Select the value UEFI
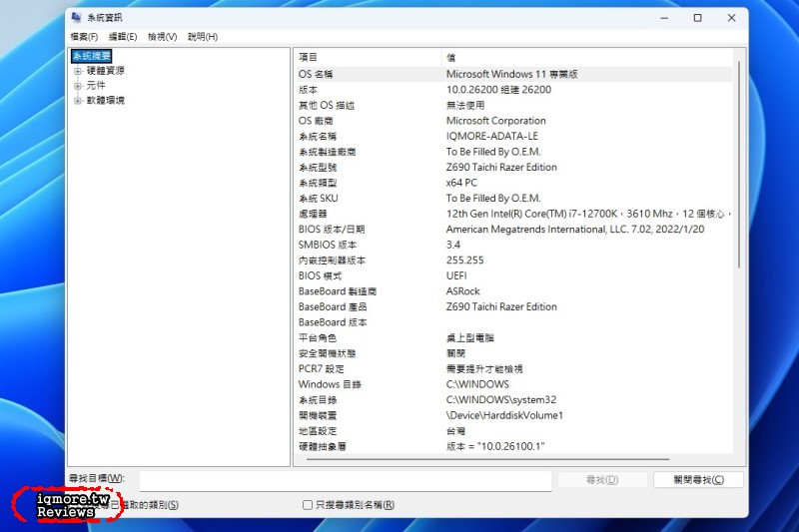Image resolution: width=799 pixels, height=532 pixels. point(456,275)
